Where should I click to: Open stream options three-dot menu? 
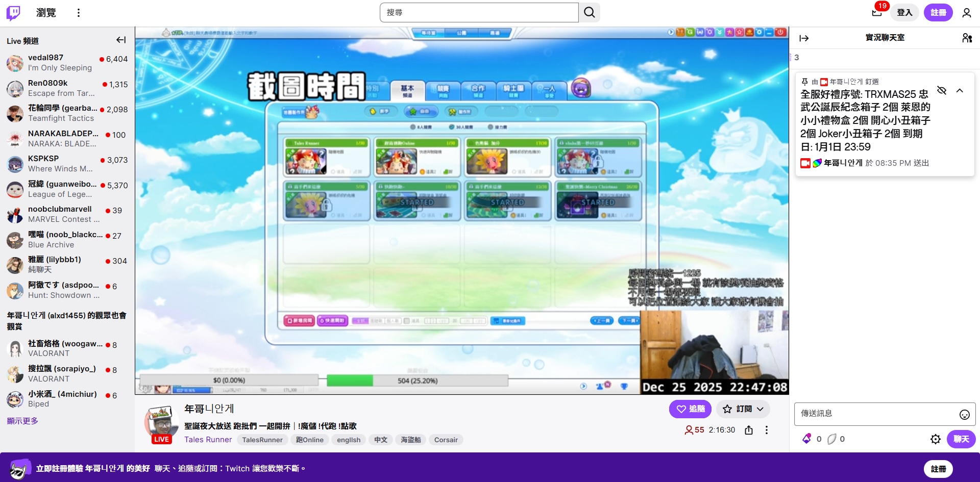[766, 430]
